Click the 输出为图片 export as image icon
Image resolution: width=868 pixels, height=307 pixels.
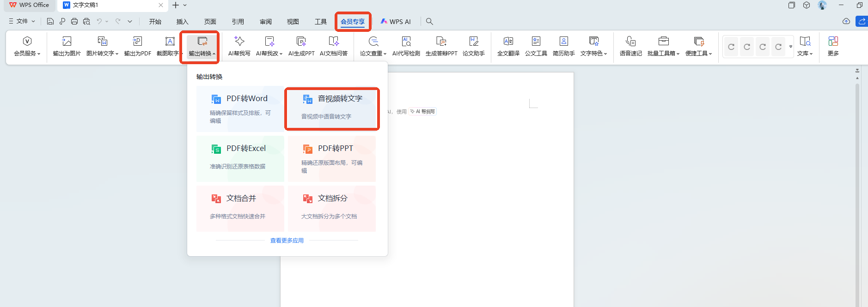[67, 47]
